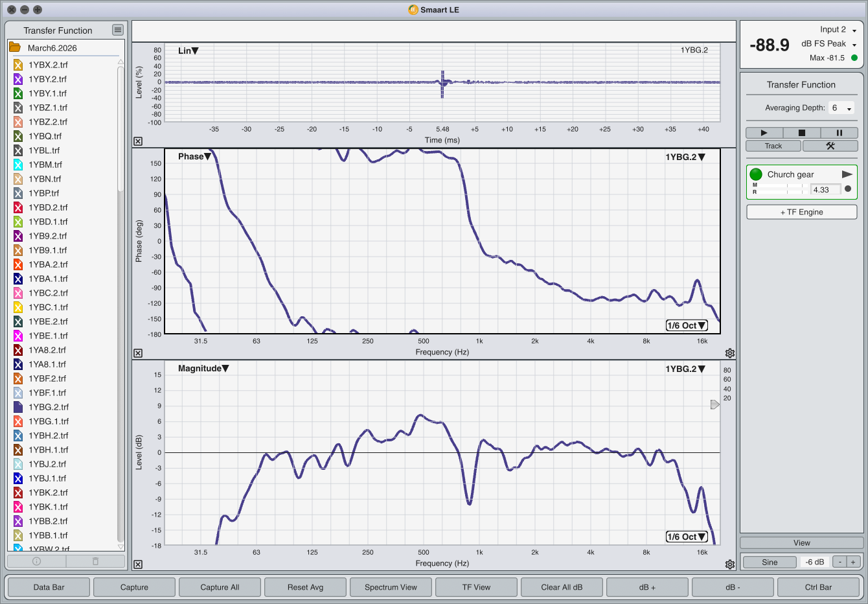The height and width of the screenshot is (604, 868).
Task: Click the March6.2026 folder icon
Action: point(14,47)
